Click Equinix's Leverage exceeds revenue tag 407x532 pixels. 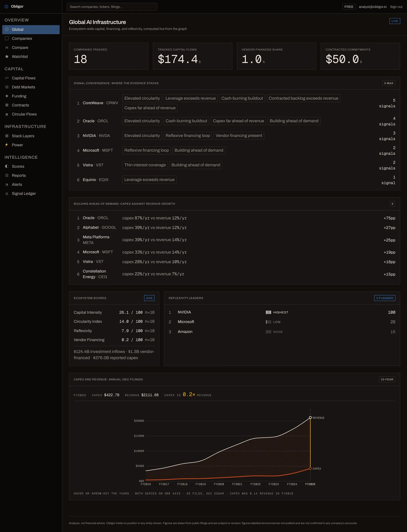tap(149, 180)
